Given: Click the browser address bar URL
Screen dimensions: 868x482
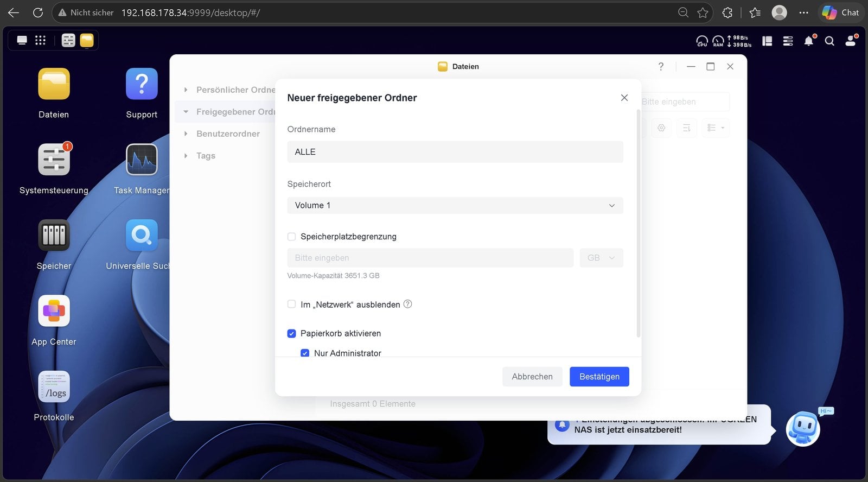Looking at the screenshot, I should click(x=191, y=12).
